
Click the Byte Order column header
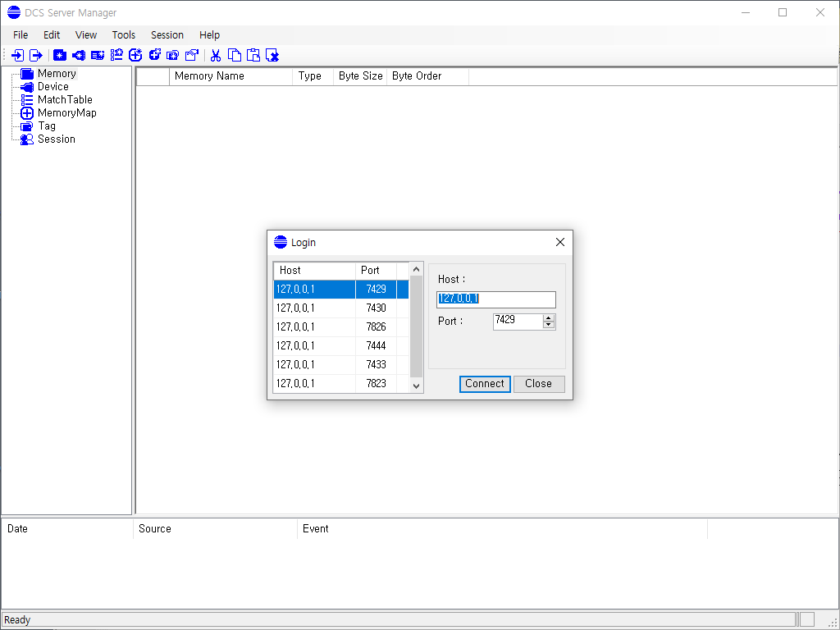point(427,76)
